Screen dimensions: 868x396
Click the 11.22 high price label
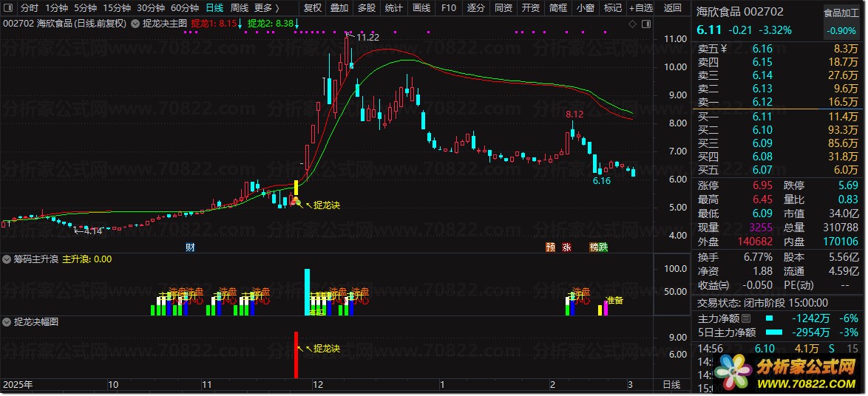(x=367, y=38)
